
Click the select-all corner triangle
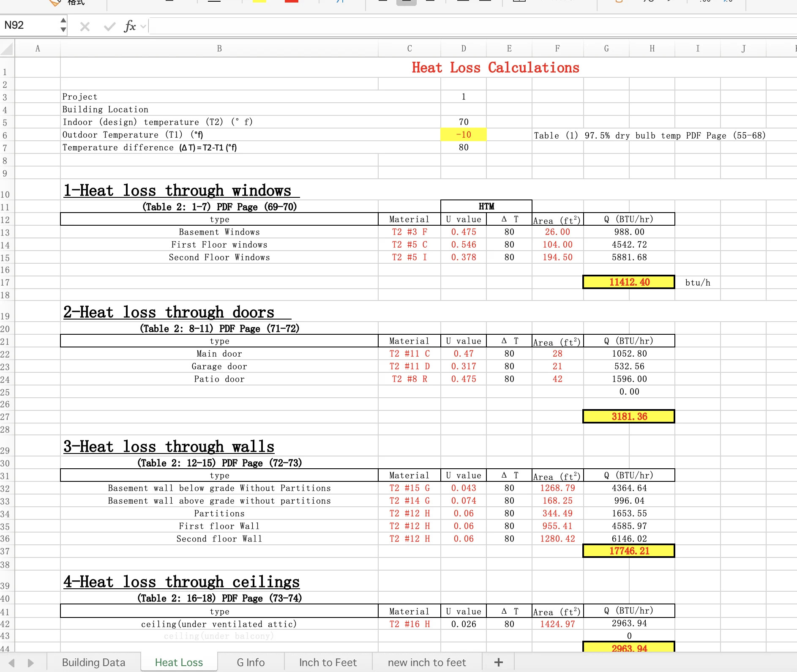pyautogui.click(x=7, y=49)
